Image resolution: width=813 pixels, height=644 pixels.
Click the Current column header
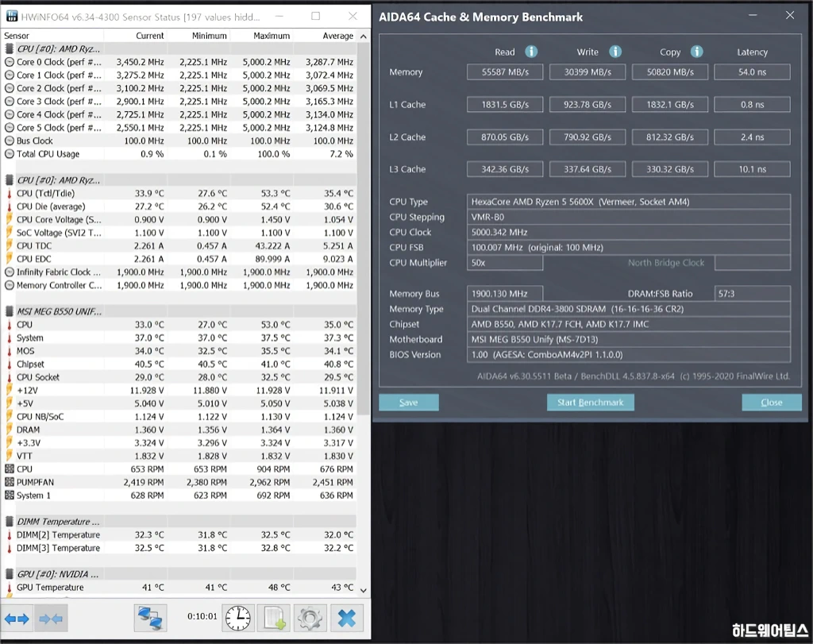click(135, 36)
